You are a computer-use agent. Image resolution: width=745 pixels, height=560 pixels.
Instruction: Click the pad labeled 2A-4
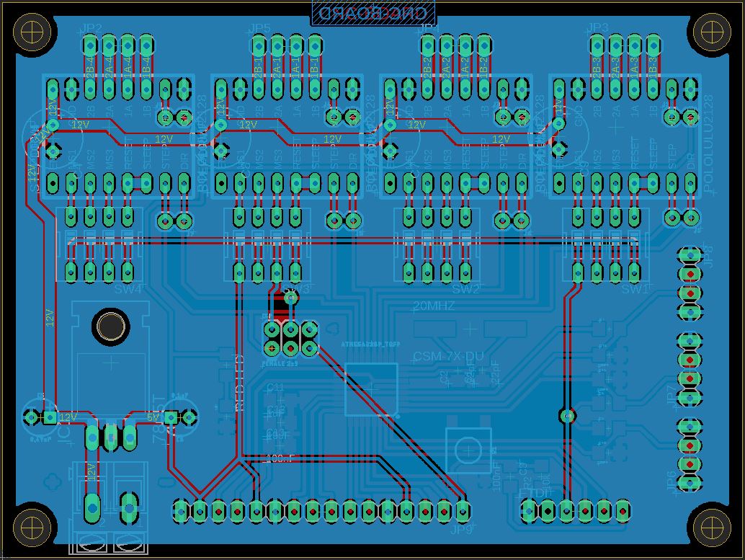(109, 46)
